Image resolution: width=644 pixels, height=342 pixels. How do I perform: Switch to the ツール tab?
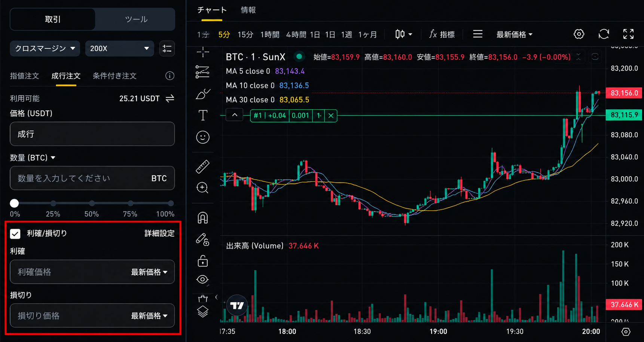135,19
